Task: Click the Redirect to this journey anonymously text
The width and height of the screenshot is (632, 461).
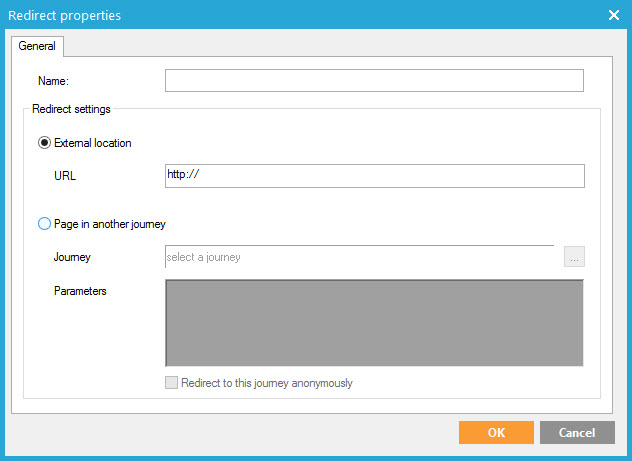Action: point(266,383)
